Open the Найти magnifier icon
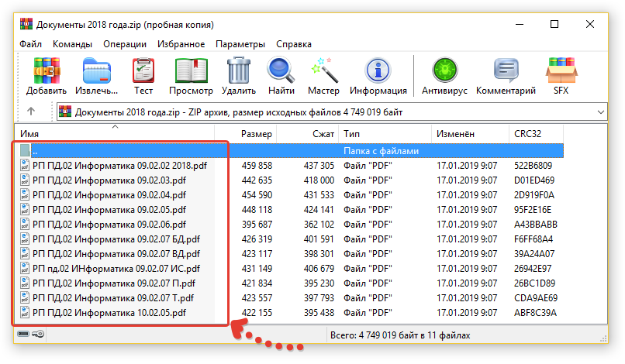The height and width of the screenshot is (364, 625). (x=281, y=70)
